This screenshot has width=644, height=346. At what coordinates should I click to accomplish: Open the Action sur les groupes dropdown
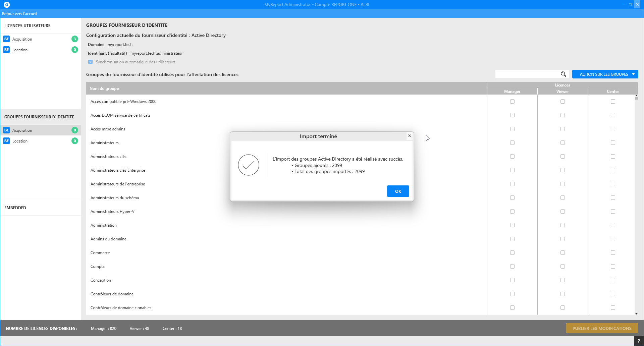(605, 74)
